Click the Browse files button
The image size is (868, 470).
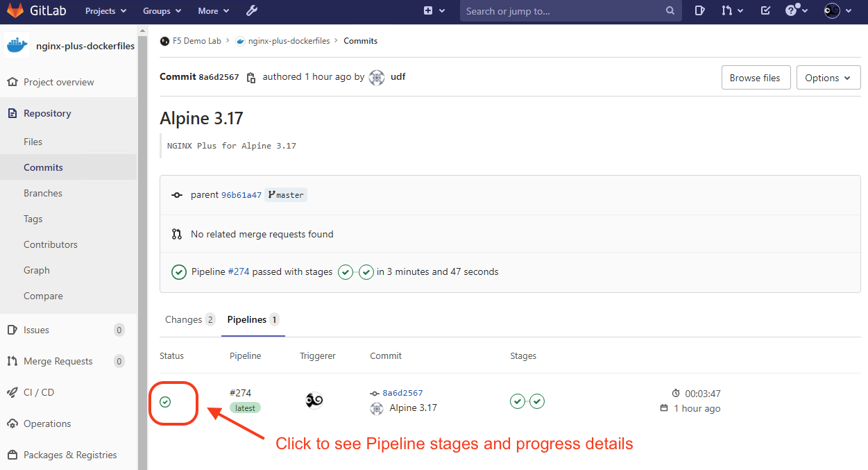click(755, 78)
